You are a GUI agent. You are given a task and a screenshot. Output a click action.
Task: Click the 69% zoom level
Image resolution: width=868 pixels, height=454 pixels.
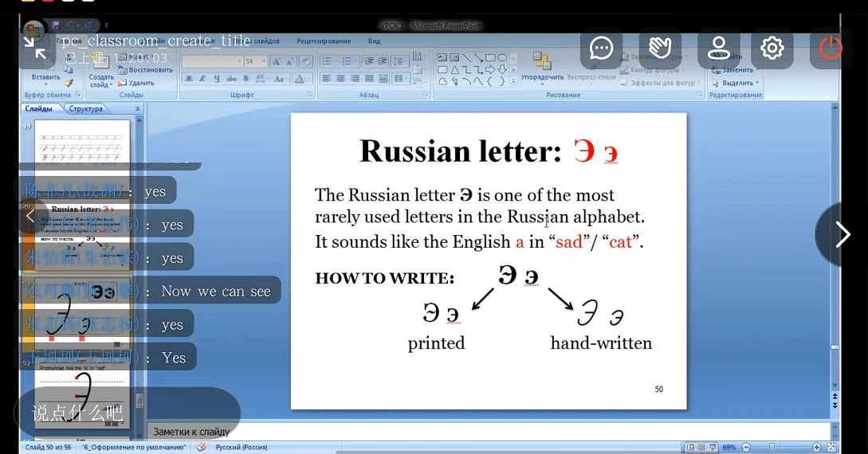729,447
